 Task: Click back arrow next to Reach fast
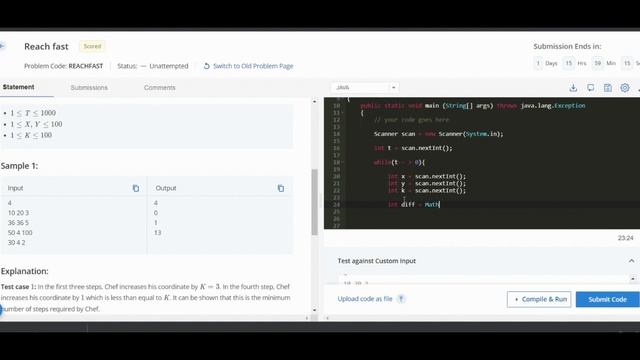(2, 46)
